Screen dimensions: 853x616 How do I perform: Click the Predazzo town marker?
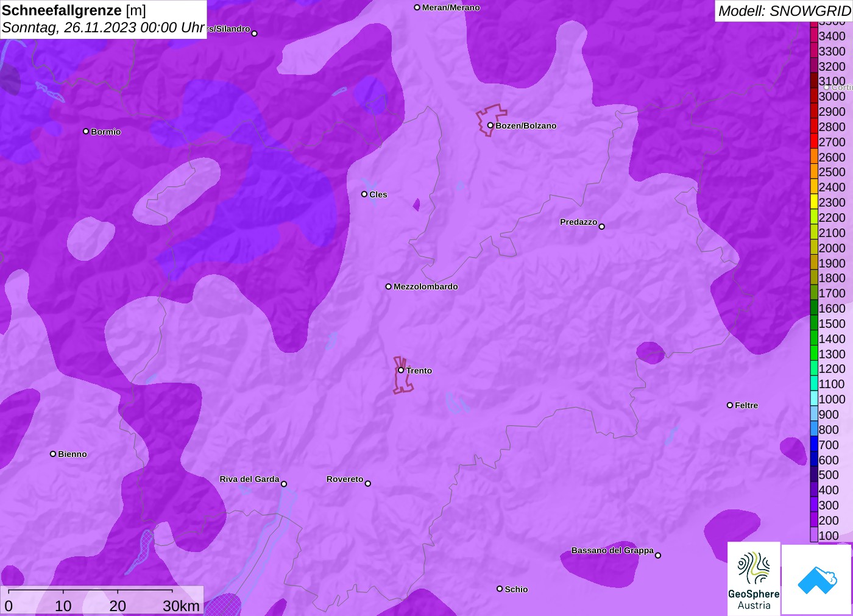pos(601,227)
